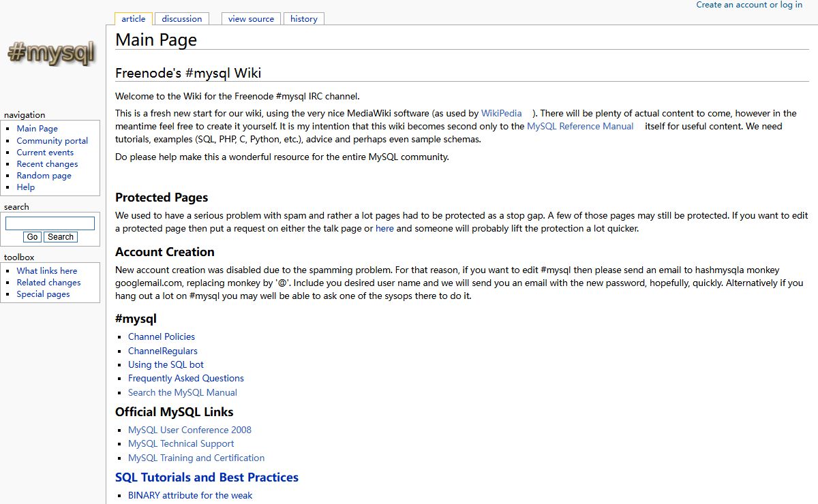Image resolution: width=818 pixels, height=504 pixels.
Task: Click the navigation sidebar label
Action: pyautogui.click(x=25, y=115)
